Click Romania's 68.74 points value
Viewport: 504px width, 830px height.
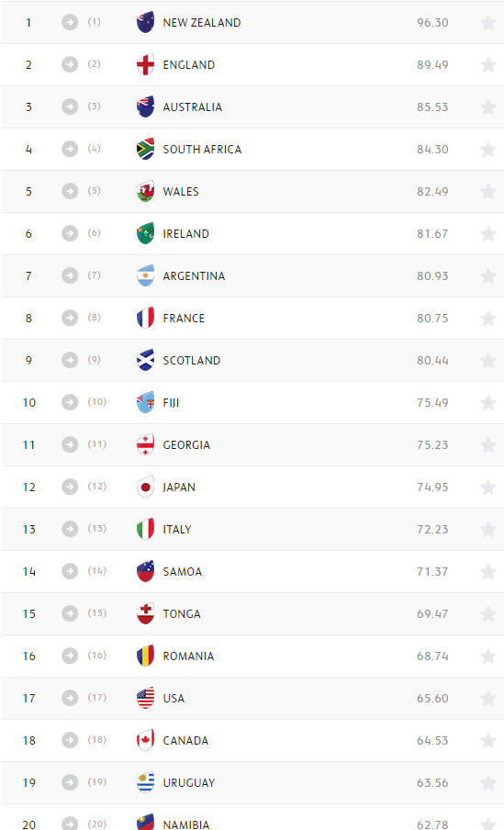pos(432,656)
